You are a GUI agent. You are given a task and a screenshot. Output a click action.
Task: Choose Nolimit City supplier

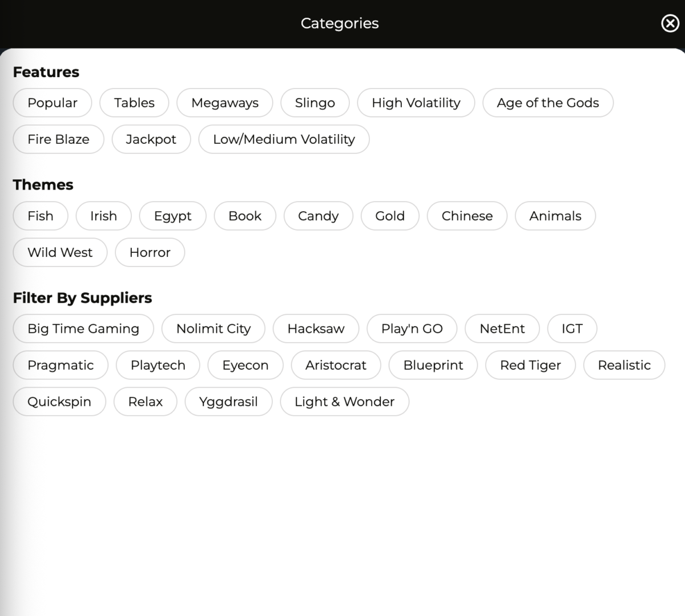tap(213, 329)
